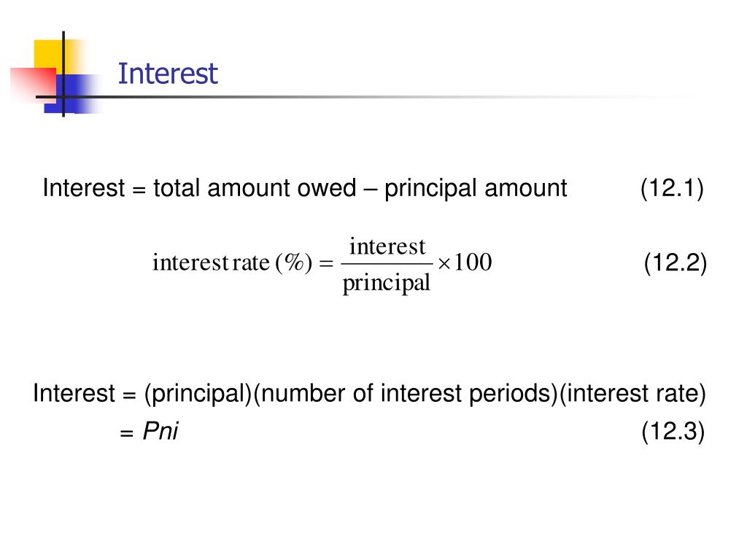Viewport: 747px width, 560px height.
Task: Click the blue square in the logo
Action: (71, 94)
